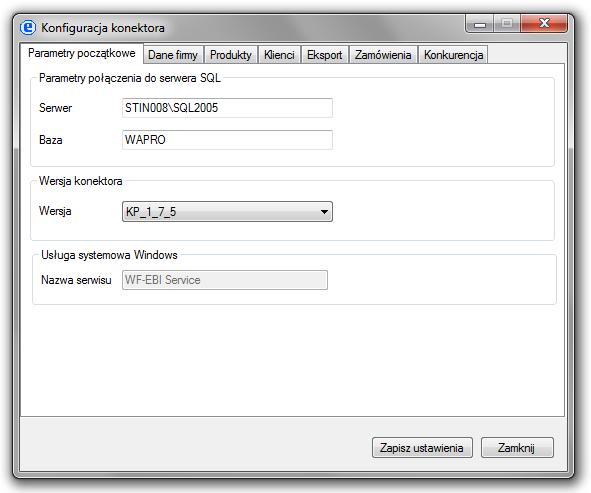Switch to the Parametry początkowe tab

(x=81, y=53)
